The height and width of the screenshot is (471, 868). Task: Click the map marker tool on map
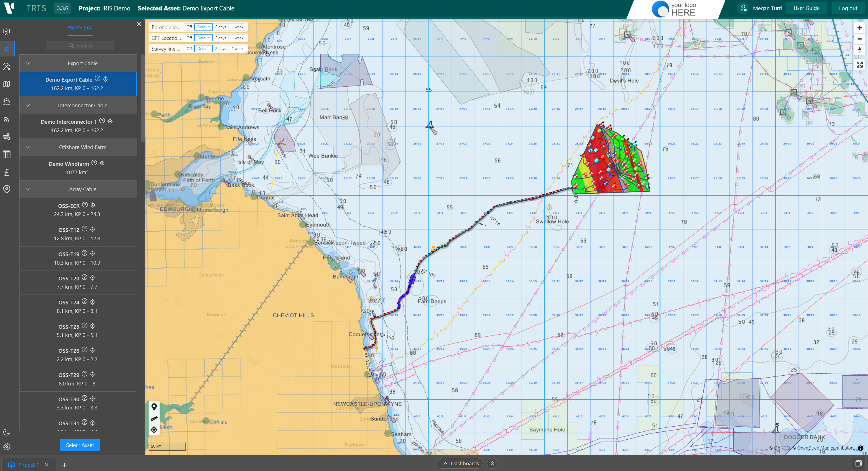pyautogui.click(x=154, y=407)
